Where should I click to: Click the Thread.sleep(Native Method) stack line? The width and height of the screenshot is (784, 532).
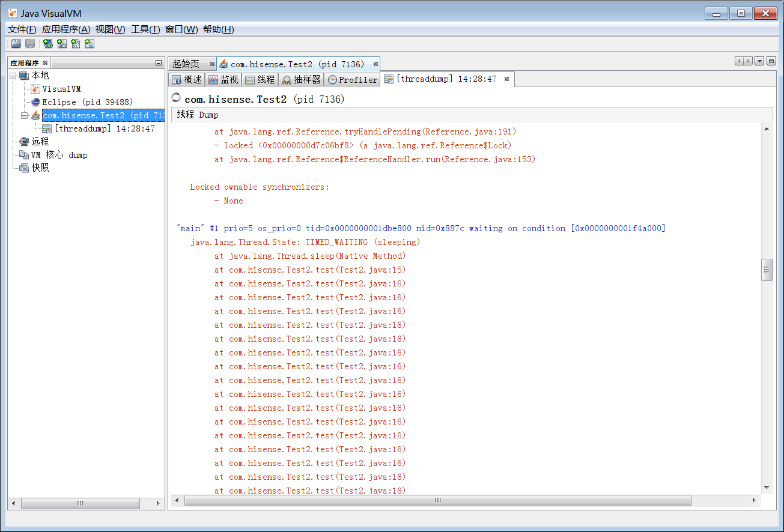coord(310,256)
